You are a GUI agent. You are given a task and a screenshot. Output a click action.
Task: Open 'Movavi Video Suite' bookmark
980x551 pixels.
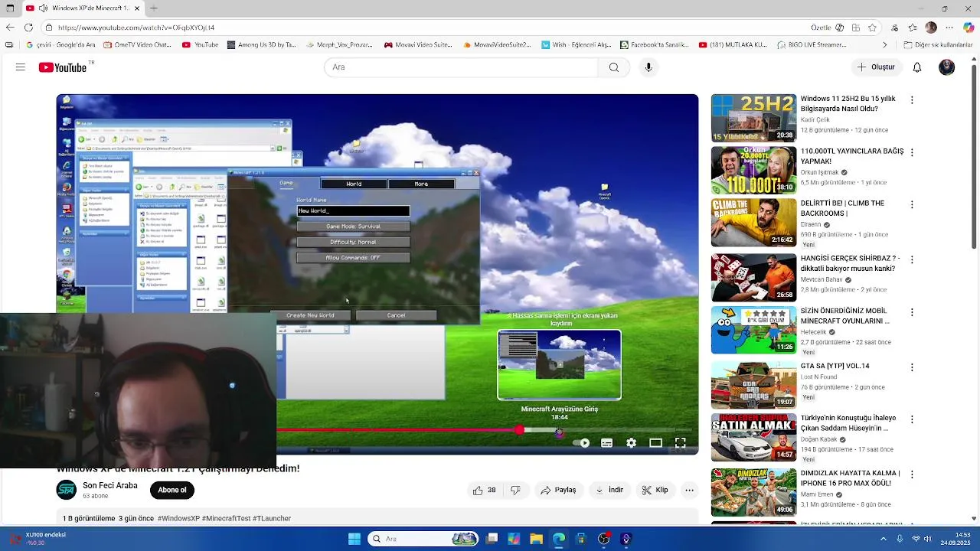click(418, 45)
